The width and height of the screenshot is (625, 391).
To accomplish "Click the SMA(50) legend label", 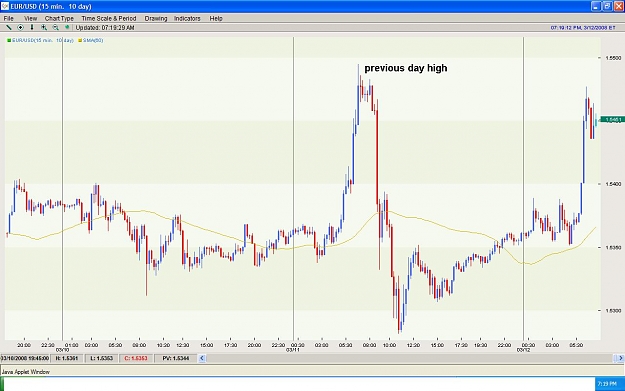I will click(x=93, y=40).
